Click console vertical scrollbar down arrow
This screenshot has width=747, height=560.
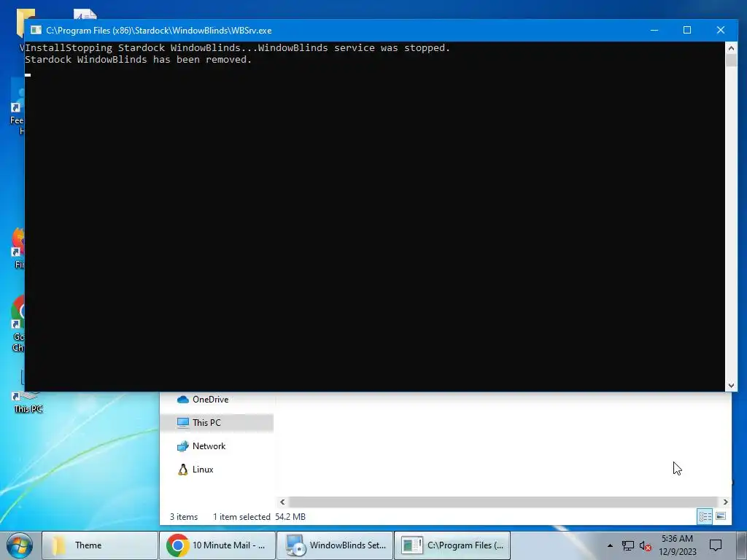[x=731, y=386]
